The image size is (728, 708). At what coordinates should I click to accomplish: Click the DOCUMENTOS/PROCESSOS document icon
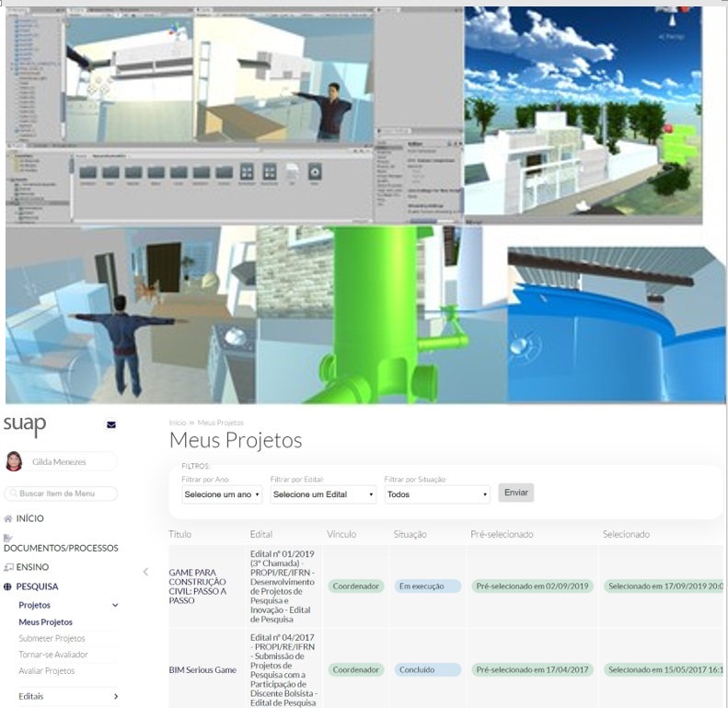point(8,538)
